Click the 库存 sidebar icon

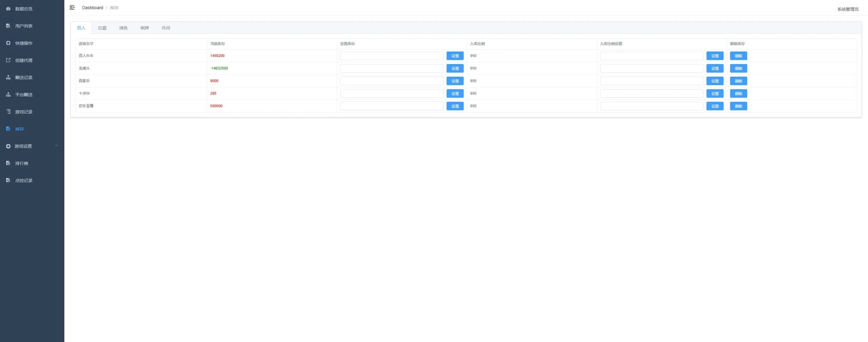pos(8,129)
